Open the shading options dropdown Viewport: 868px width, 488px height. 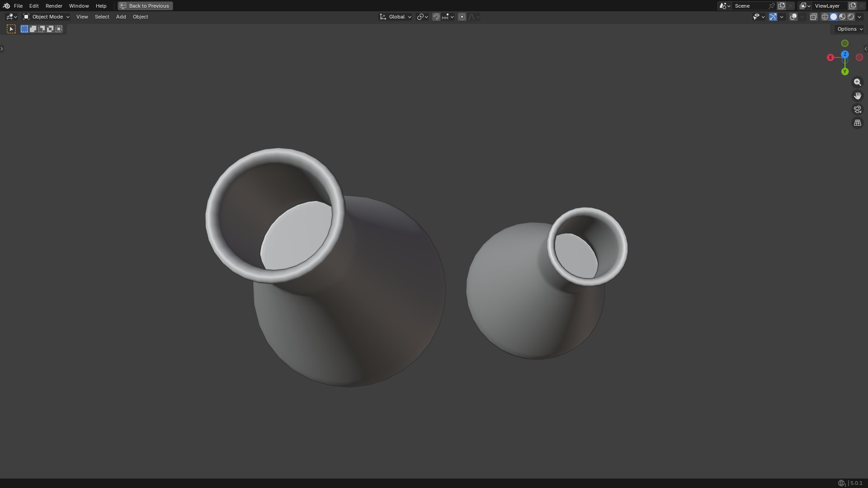pyautogui.click(x=859, y=17)
